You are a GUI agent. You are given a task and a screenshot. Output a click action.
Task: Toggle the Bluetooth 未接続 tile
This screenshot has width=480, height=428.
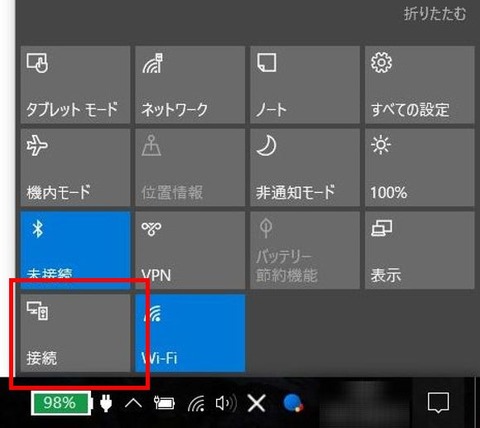click(x=75, y=250)
